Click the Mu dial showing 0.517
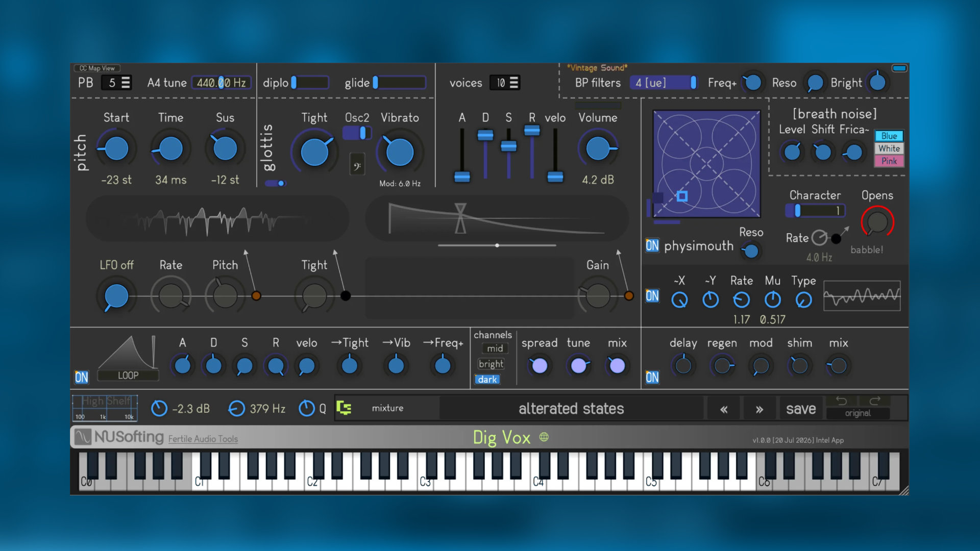This screenshot has width=980, height=551. (773, 300)
